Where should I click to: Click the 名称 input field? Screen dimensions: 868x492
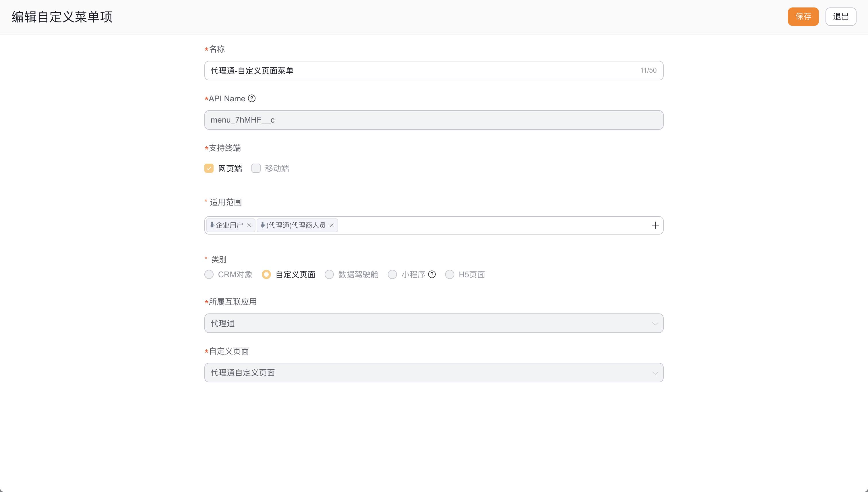434,71
